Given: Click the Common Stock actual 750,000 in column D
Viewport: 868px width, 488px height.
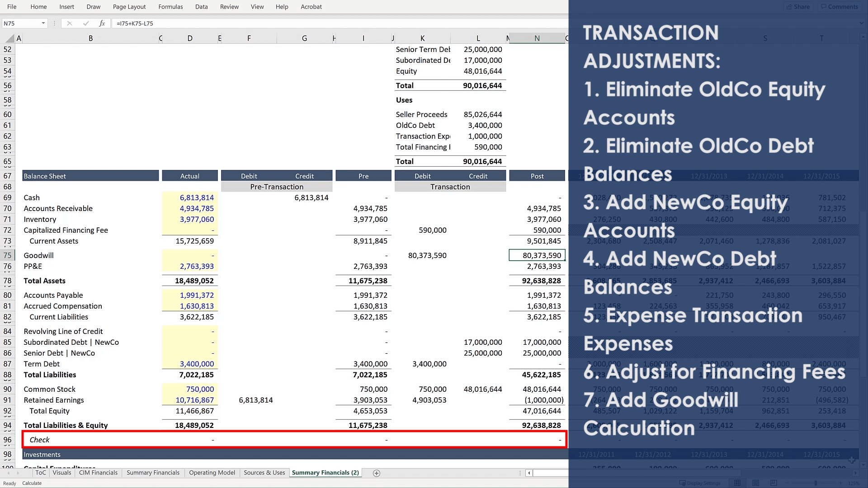Looking at the screenshot, I should [x=200, y=389].
